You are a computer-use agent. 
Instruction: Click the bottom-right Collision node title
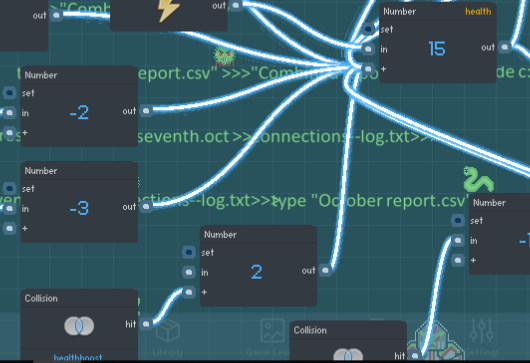click(x=310, y=331)
